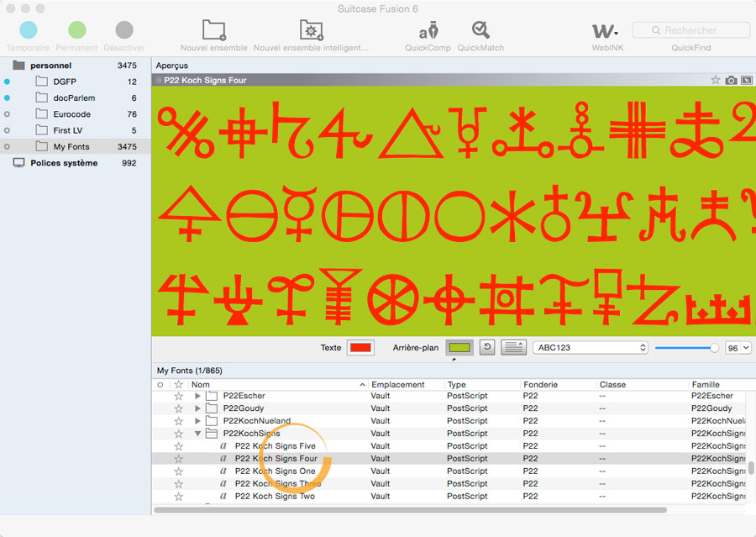Click the gray Désactiver icon
Viewport: 756px width, 537px height.
pos(124,30)
